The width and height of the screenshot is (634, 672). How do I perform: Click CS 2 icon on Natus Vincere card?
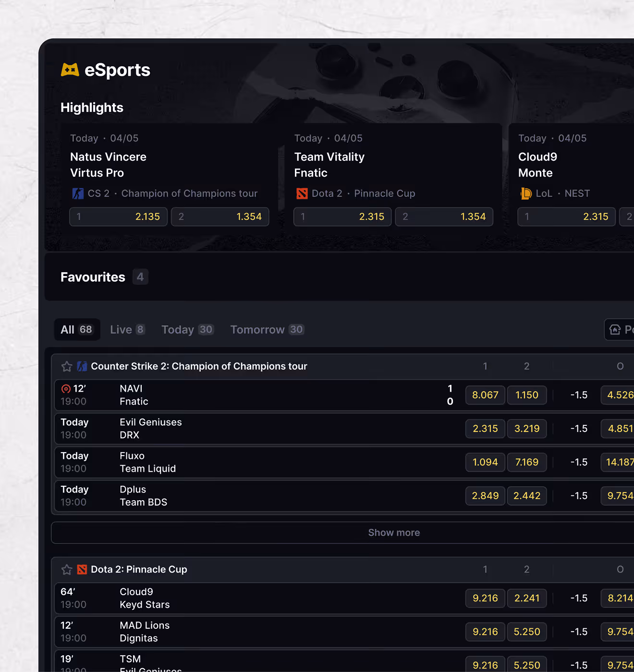(x=78, y=193)
